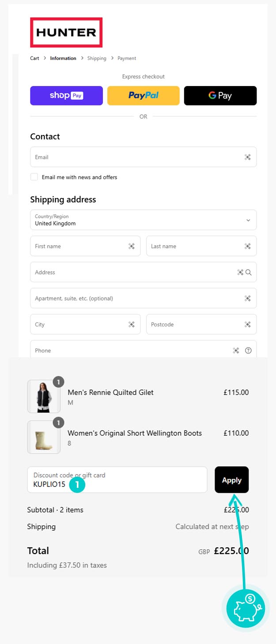Viewport: 276px width, 644px height.
Task: Click autofill icon in Email field
Action: coord(247,157)
